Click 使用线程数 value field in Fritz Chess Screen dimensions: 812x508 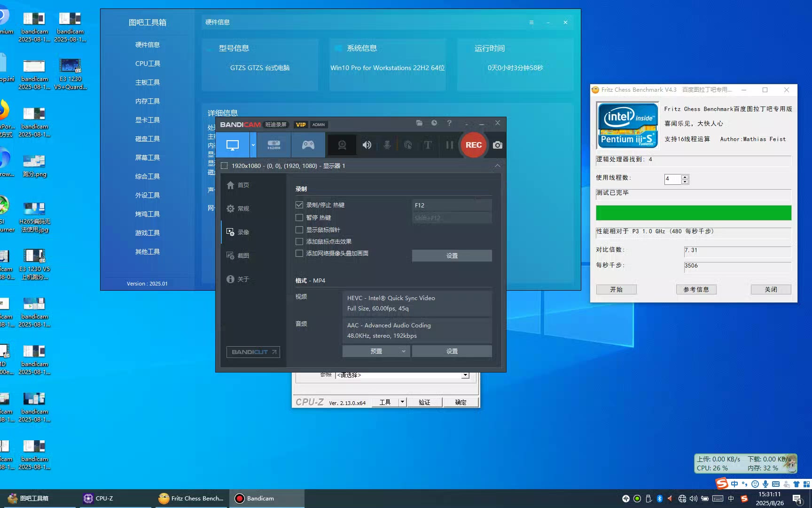[x=673, y=179]
